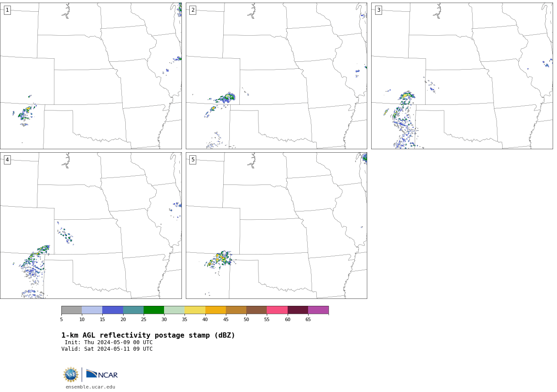Click the 5 tick label on colorbar
This screenshot has width=557, height=392.
[x=61, y=320]
